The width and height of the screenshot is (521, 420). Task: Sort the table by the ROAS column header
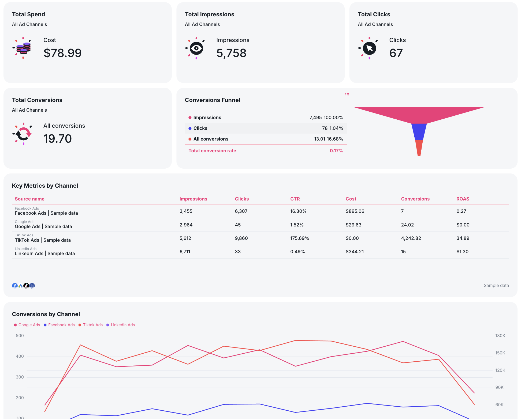(462, 199)
